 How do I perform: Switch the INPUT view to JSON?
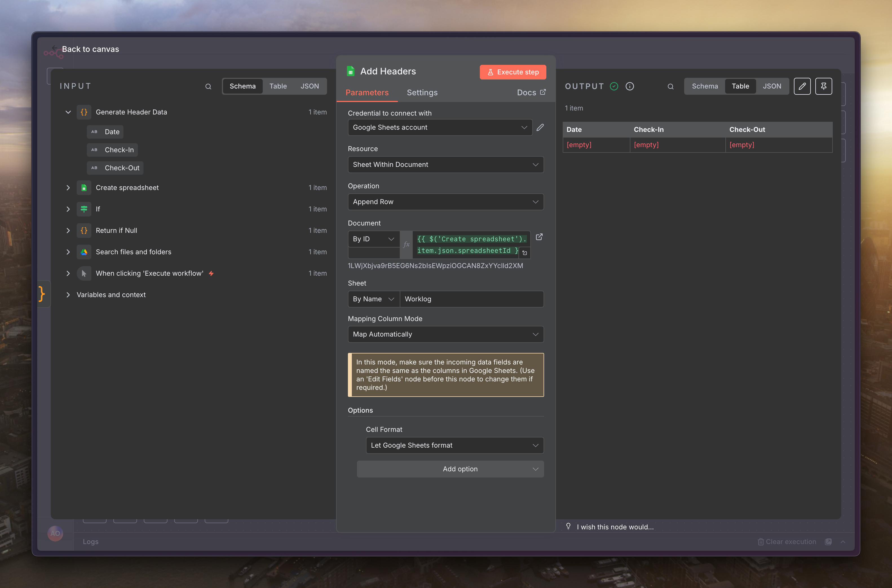tap(309, 86)
